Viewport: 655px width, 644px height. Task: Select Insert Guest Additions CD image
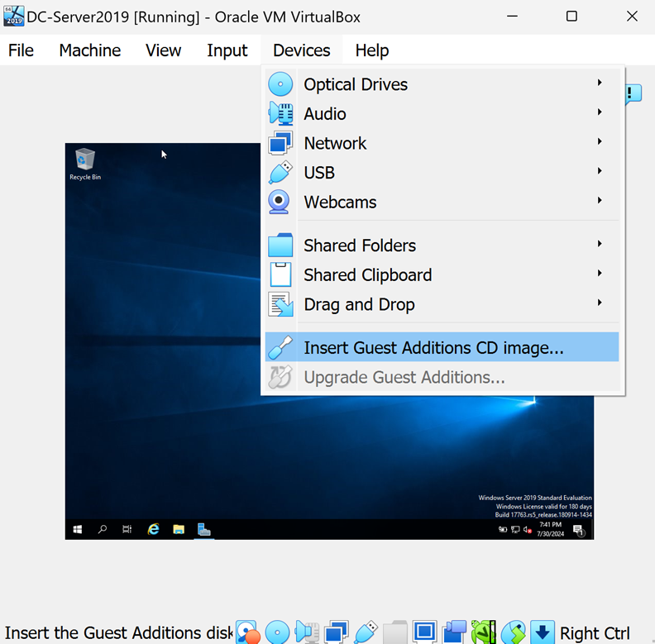coord(433,348)
